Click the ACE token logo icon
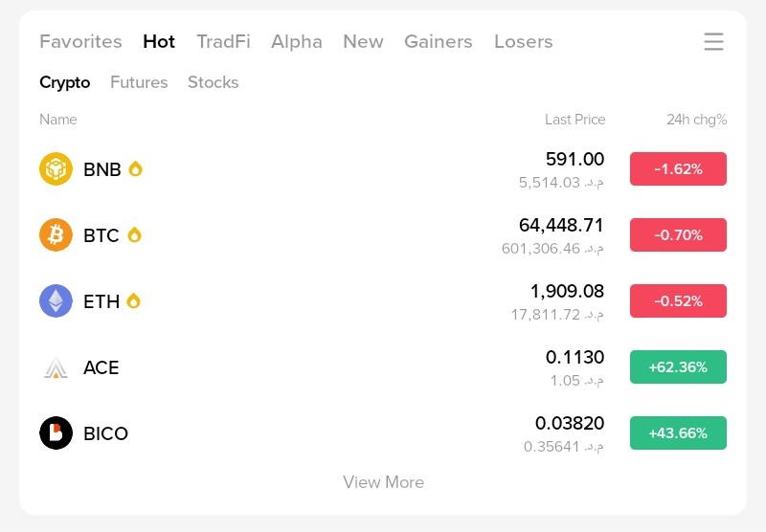 click(x=56, y=367)
